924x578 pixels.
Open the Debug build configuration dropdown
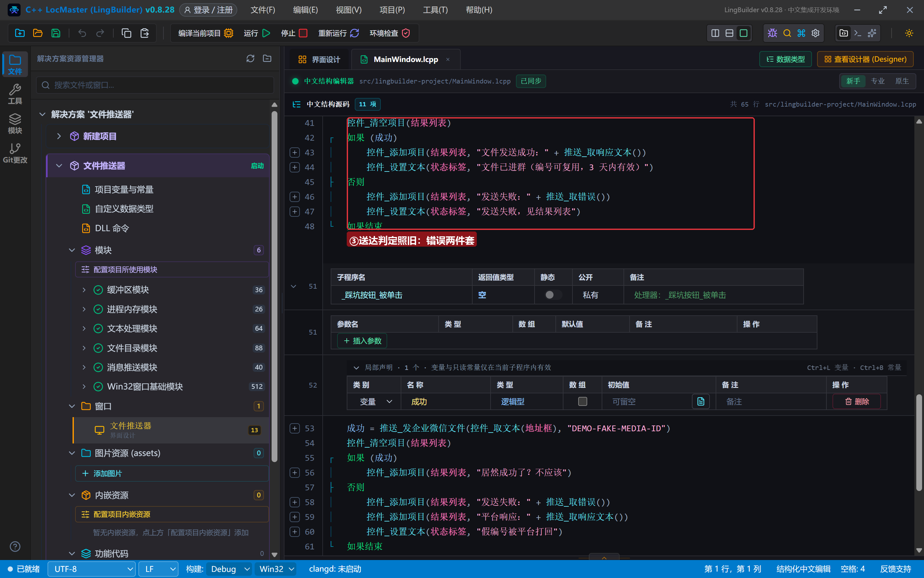(230, 569)
